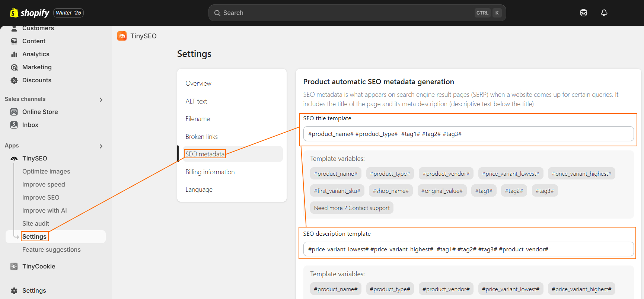Open Billing information tab

[x=210, y=172]
